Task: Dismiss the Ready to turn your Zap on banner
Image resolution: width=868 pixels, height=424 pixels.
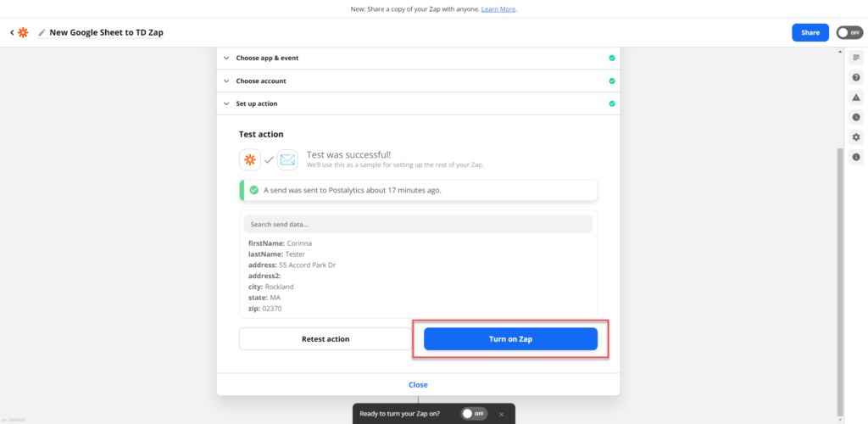Action: (x=502, y=414)
